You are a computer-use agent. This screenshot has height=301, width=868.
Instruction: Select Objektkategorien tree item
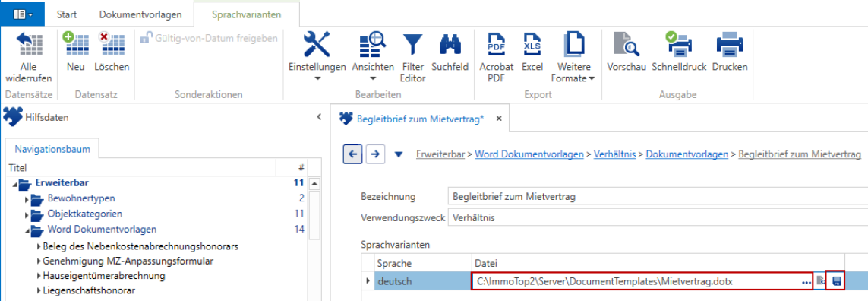85,214
